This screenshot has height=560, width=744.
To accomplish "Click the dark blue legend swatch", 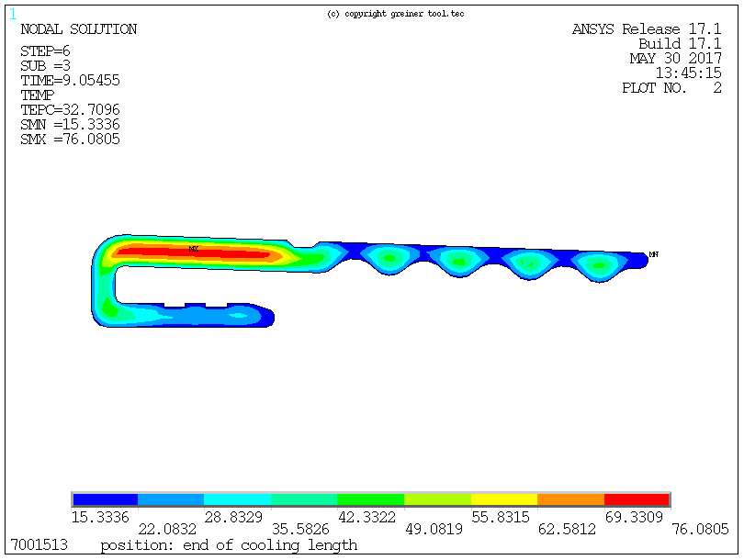I will [x=106, y=499].
